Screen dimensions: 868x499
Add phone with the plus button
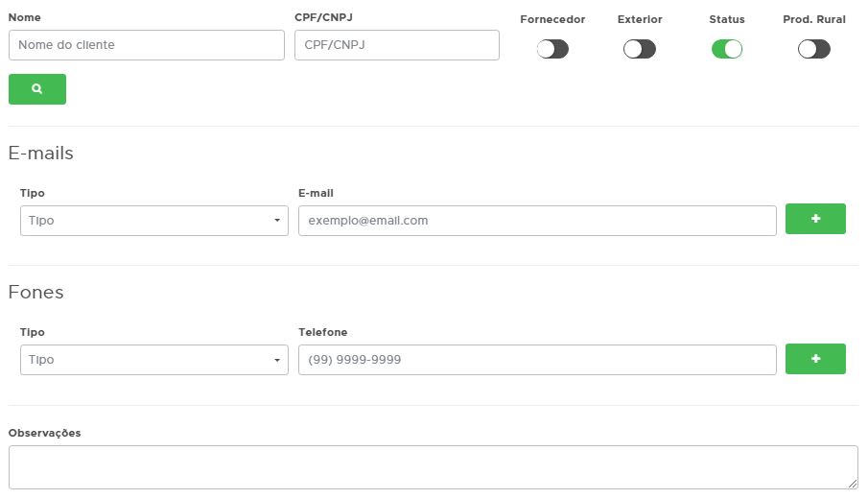(815, 359)
